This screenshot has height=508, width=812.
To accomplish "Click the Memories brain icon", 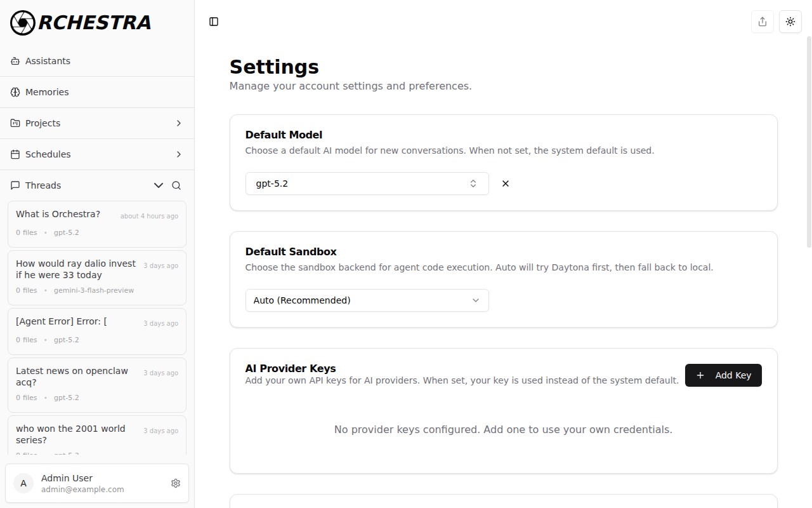I will click(x=15, y=92).
